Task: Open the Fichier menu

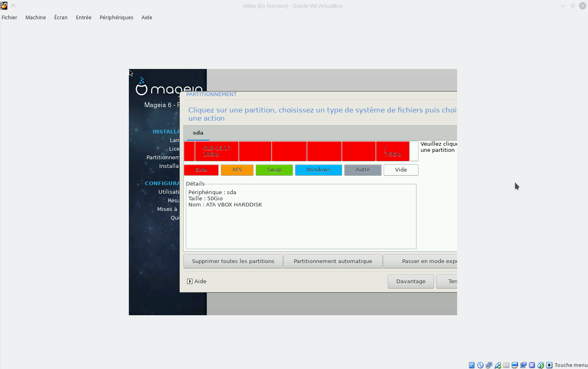Action: click(9, 17)
